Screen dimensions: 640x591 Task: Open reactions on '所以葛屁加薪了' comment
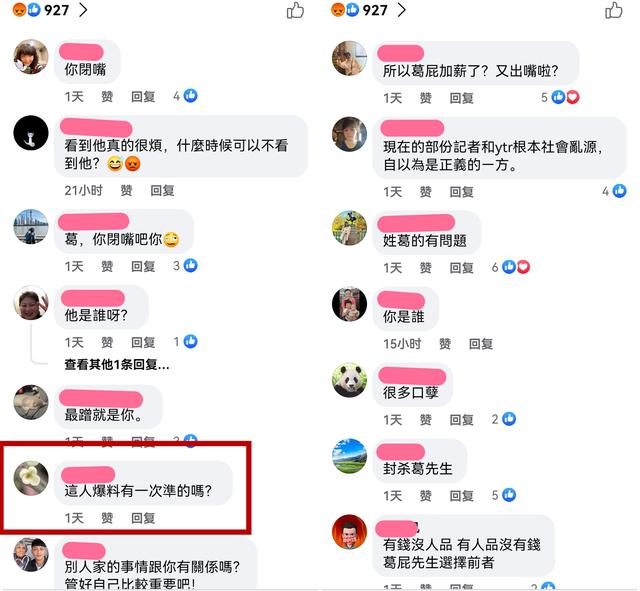[560, 97]
